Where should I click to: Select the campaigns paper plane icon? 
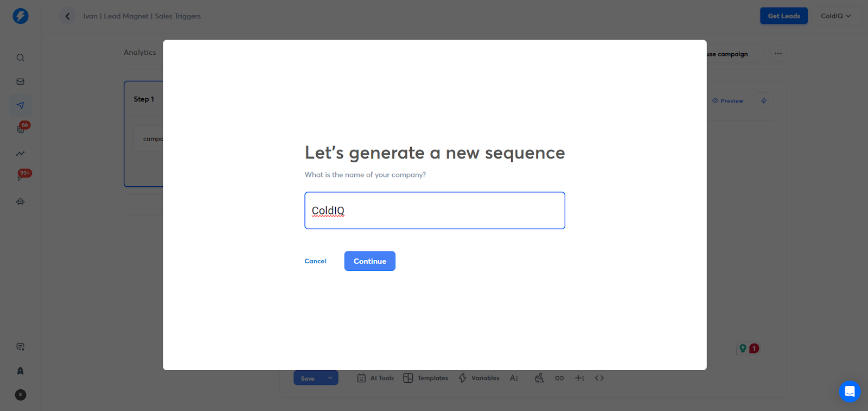click(x=21, y=105)
